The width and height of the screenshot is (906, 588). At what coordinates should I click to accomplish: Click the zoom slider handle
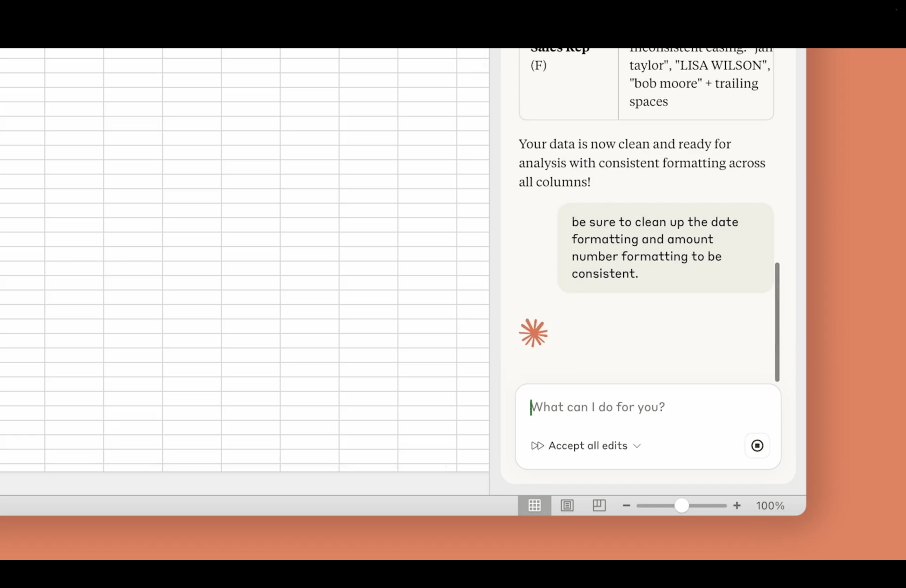[x=681, y=505]
